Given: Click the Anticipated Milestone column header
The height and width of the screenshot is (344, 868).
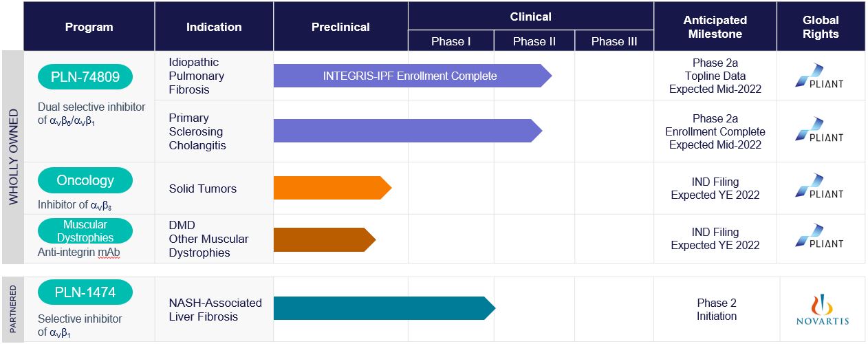Looking at the screenshot, I should [715, 27].
